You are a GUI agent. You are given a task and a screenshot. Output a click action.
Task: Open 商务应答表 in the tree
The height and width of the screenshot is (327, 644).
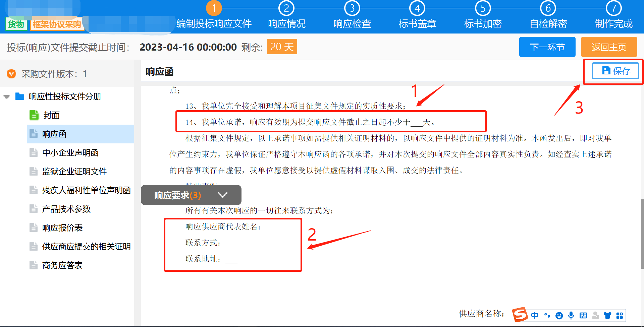(62, 265)
